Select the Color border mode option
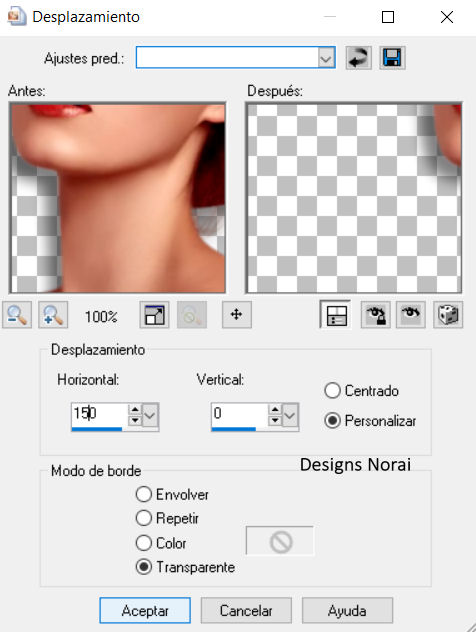Screen dimensions: 476x632 tap(144, 543)
